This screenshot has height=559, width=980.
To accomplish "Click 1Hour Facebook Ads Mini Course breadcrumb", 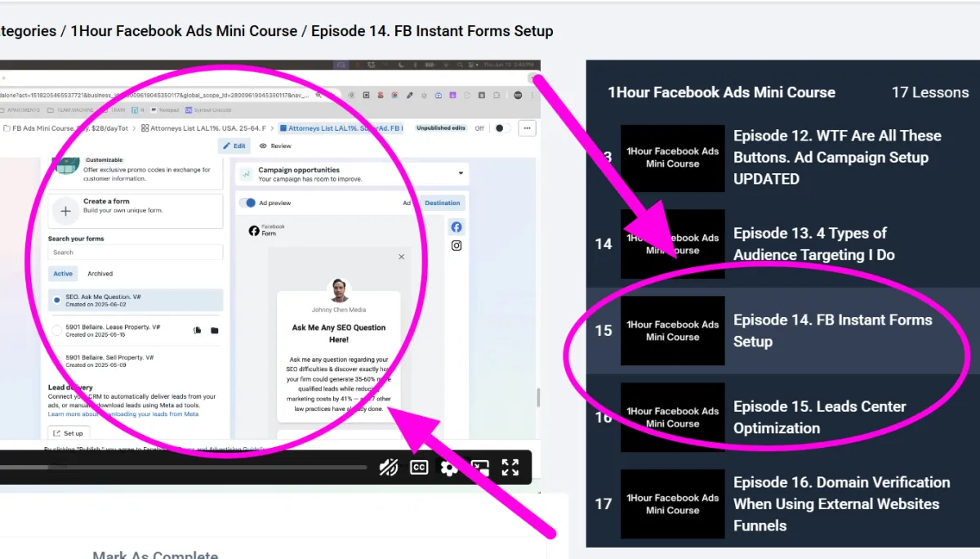I will 184,31.
